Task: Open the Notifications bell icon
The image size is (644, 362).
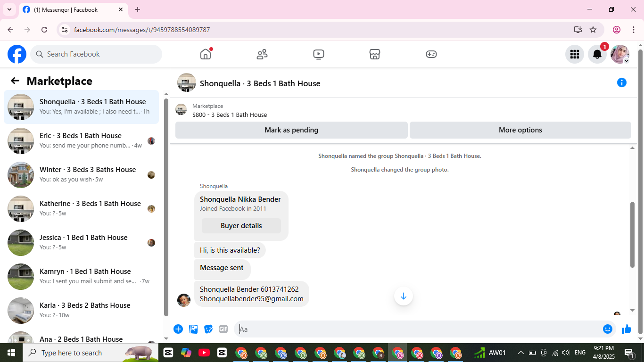Action: (597, 54)
